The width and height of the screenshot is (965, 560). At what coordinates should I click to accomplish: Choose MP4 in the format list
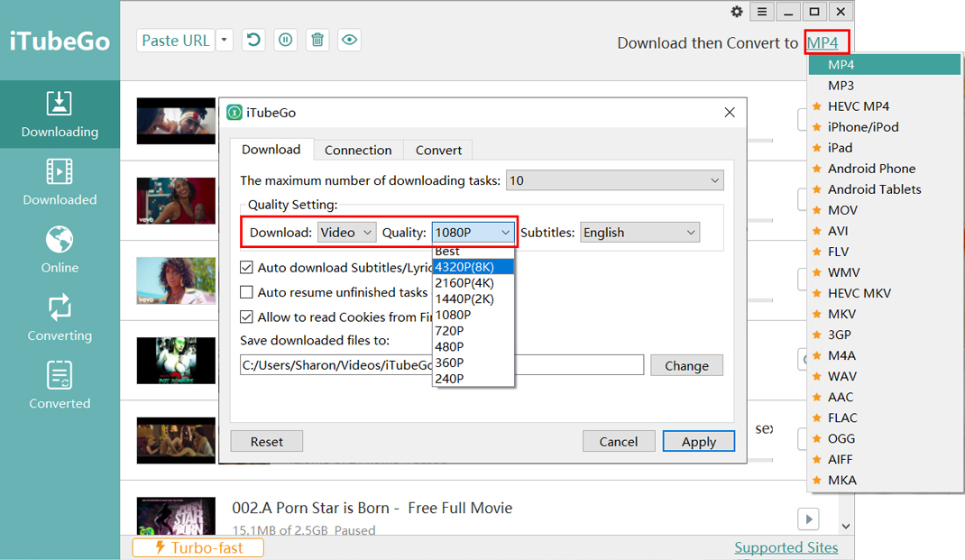click(x=885, y=65)
